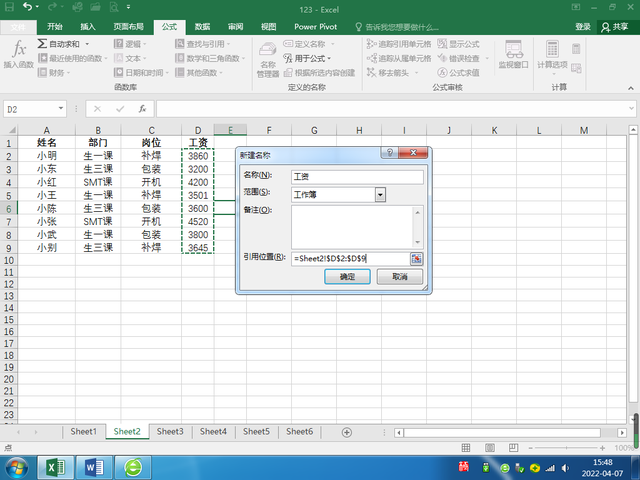The height and width of the screenshot is (480, 640).
Task: Click the Refers to (引用位置) field
Action: point(351,258)
